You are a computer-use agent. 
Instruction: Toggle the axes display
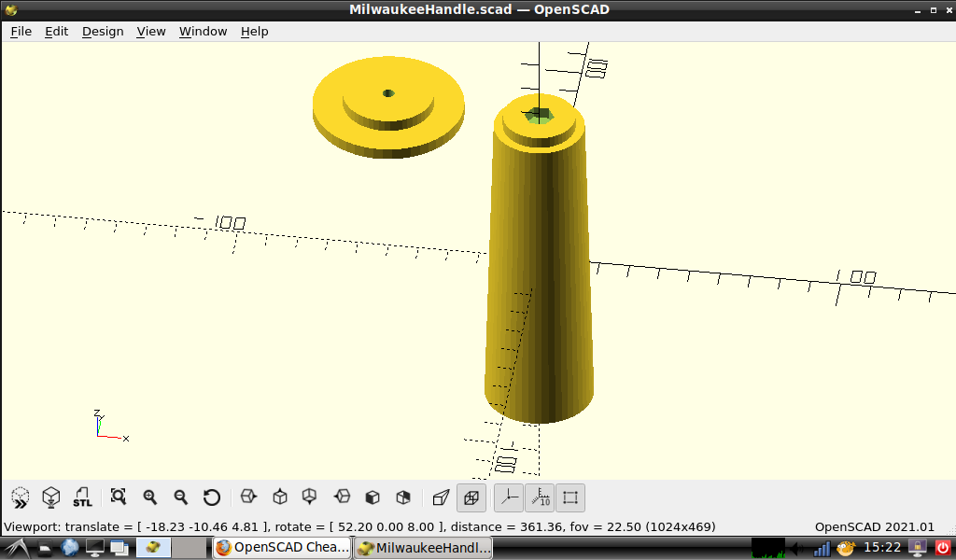507,497
